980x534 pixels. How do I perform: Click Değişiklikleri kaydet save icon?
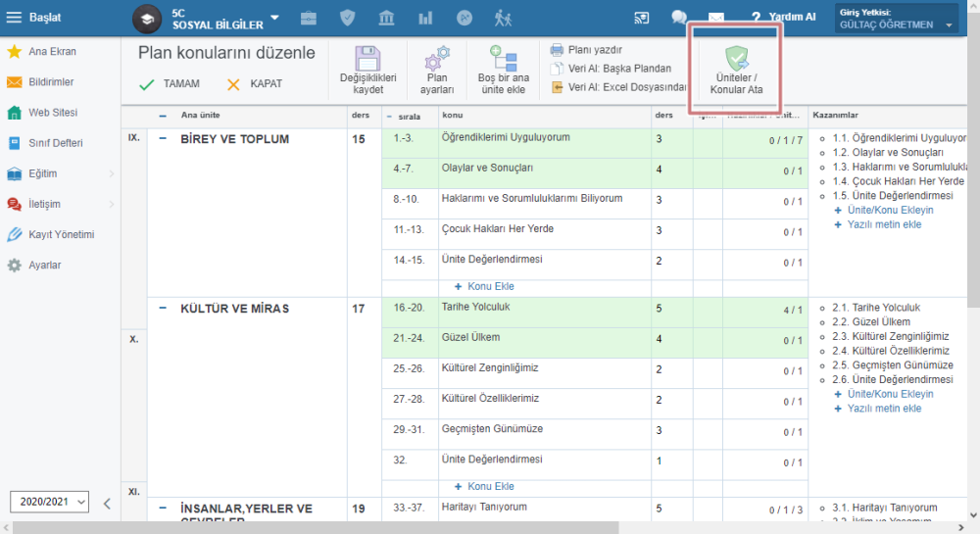368,70
